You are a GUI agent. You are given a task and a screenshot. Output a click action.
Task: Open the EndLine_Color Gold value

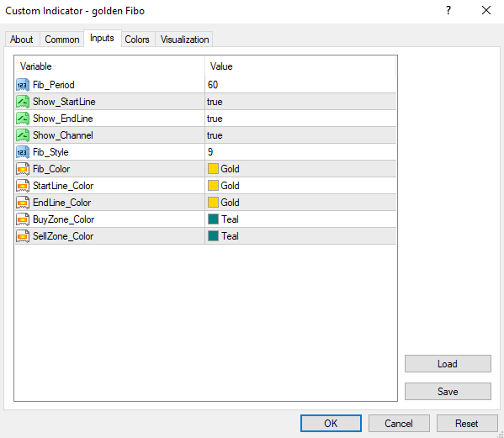(x=300, y=203)
